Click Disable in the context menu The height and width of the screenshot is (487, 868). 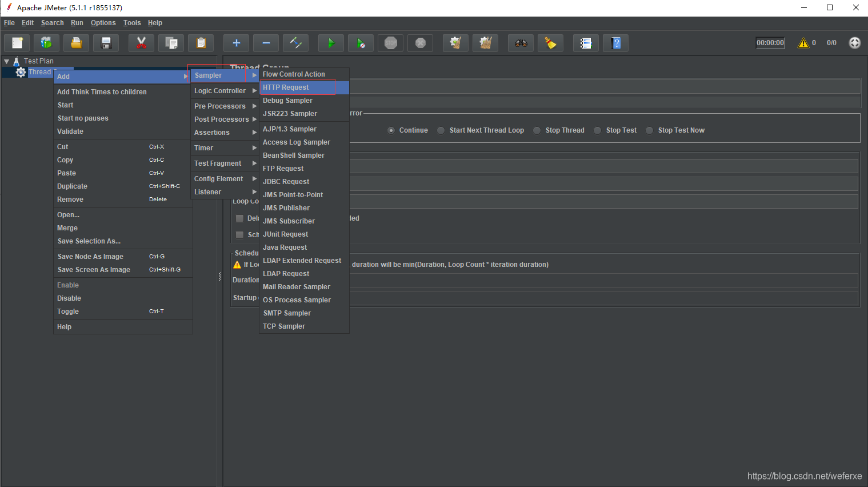(123, 298)
